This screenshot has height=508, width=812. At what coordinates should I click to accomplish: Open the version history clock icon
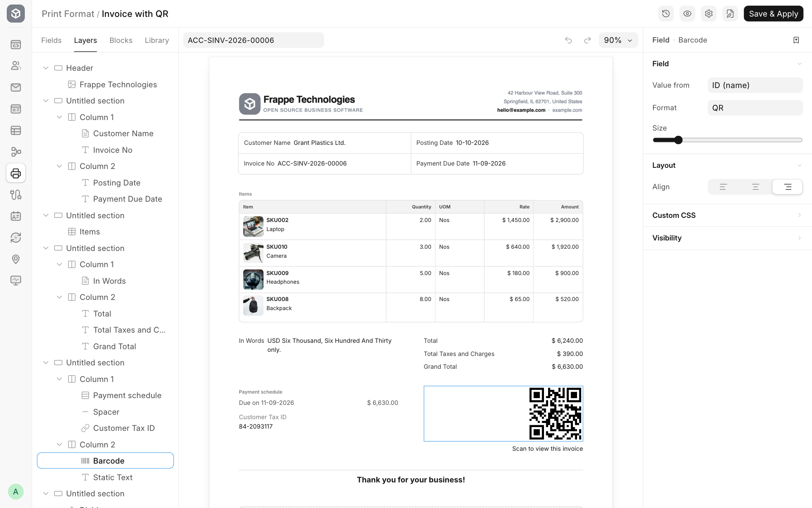666,14
